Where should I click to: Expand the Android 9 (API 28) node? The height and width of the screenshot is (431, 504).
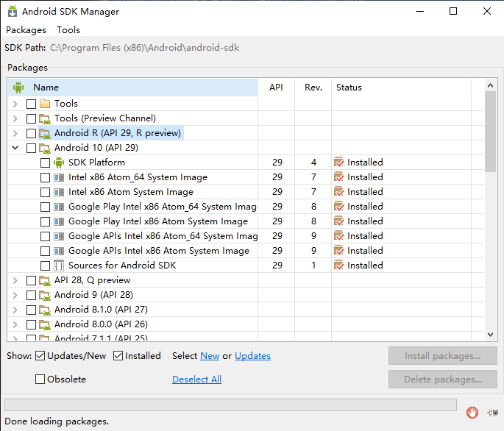tap(15, 295)
